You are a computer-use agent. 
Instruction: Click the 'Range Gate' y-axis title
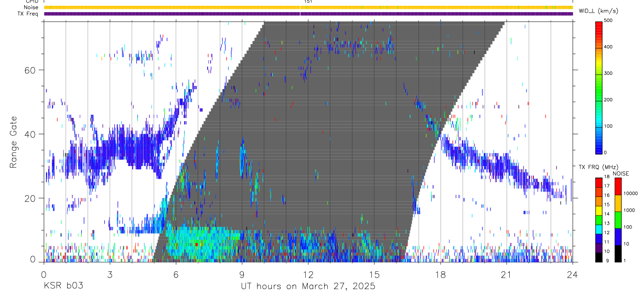13,142
